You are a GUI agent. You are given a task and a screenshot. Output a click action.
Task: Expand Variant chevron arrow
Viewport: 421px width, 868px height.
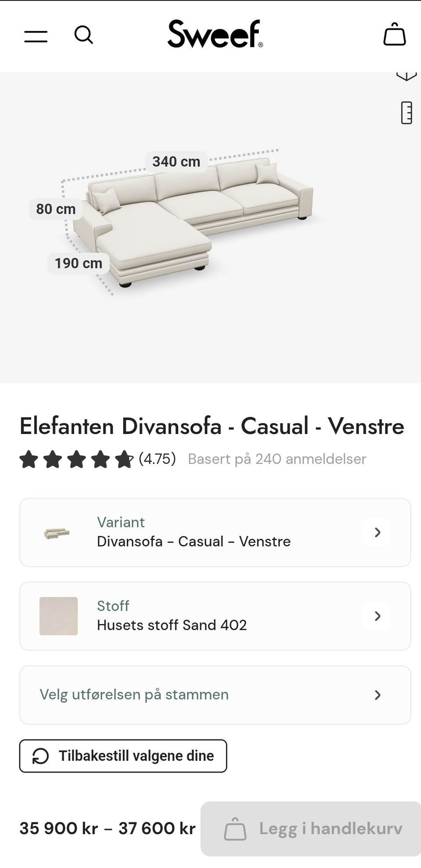tap(377, 533)
